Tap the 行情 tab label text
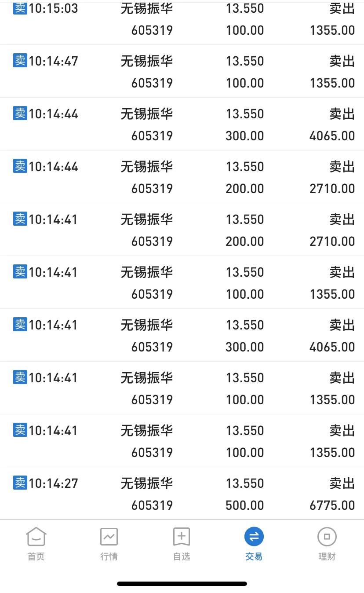Screen dimensions: 364x593 point(109,556)
